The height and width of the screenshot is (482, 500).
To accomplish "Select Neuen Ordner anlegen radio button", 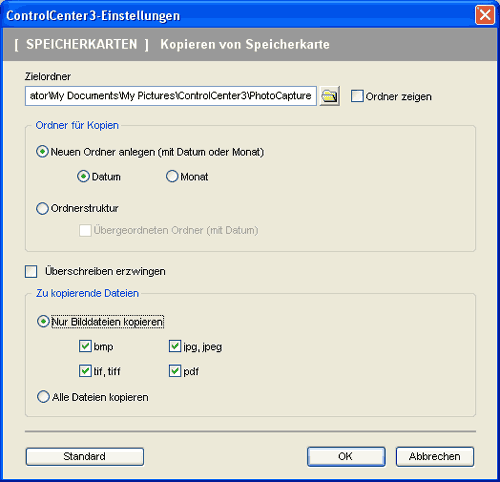I will (42, 152).
